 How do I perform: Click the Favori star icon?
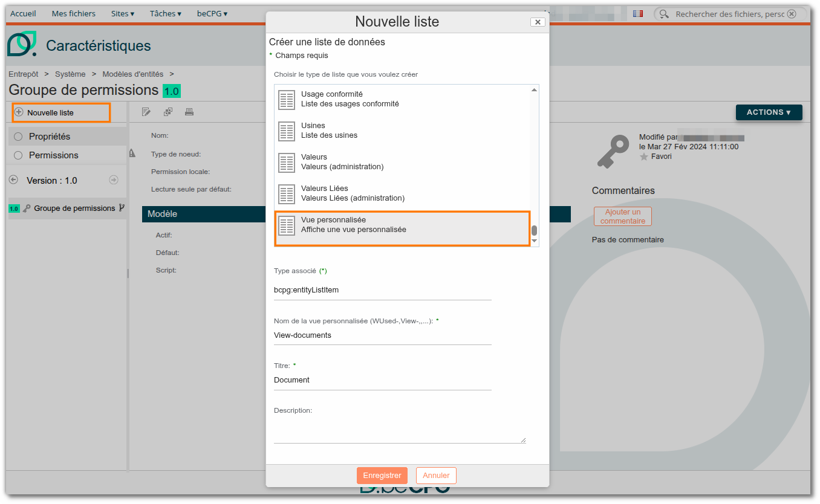(x=644, y=157)
